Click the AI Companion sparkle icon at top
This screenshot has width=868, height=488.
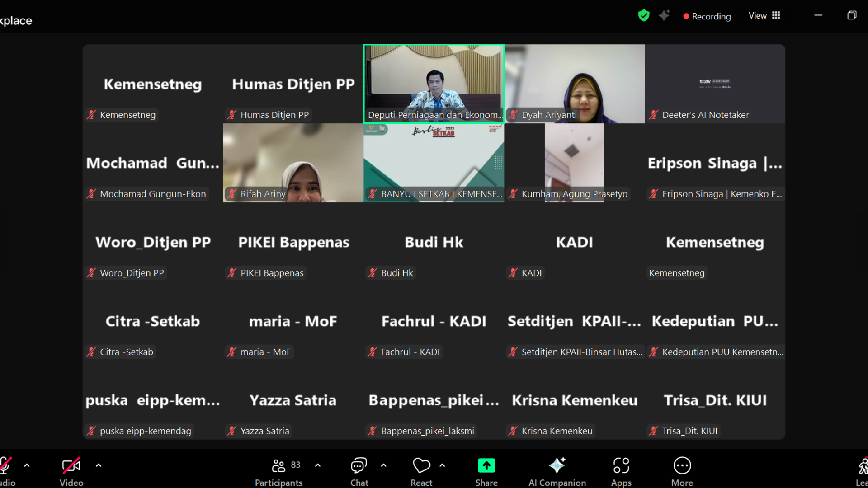[664, 15]
